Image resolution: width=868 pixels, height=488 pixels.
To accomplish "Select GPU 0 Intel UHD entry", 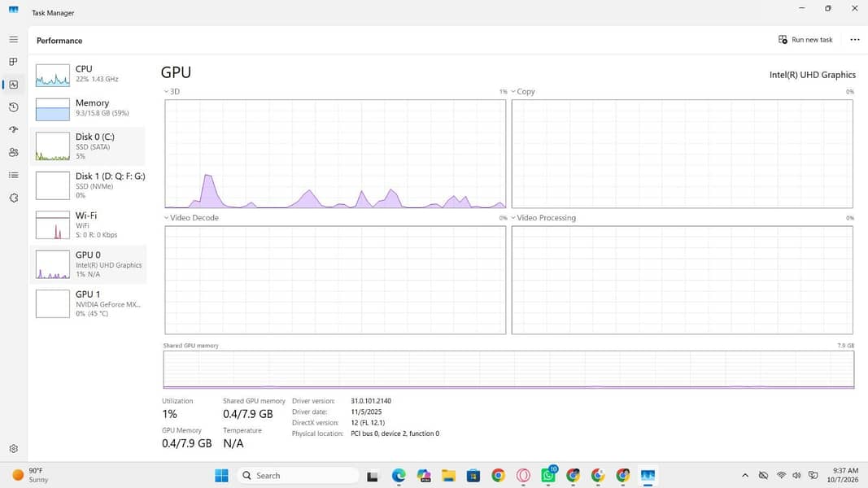I will tap(88, 264).
